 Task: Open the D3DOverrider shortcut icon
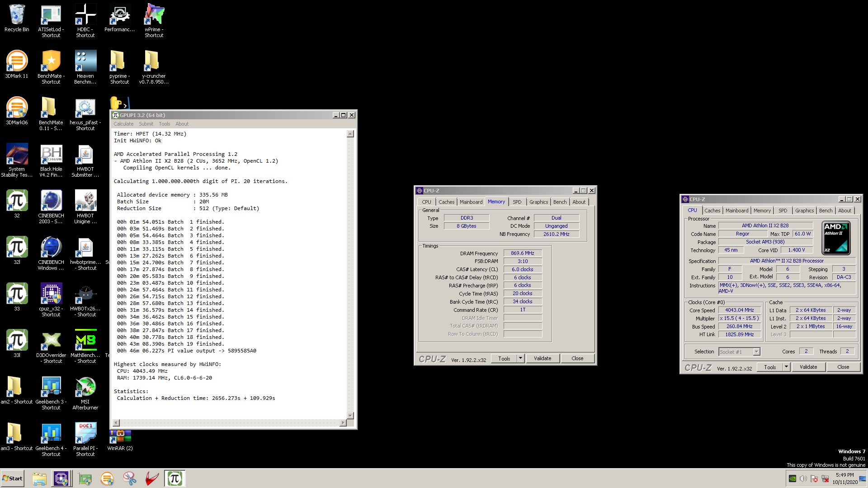point(51,346)
